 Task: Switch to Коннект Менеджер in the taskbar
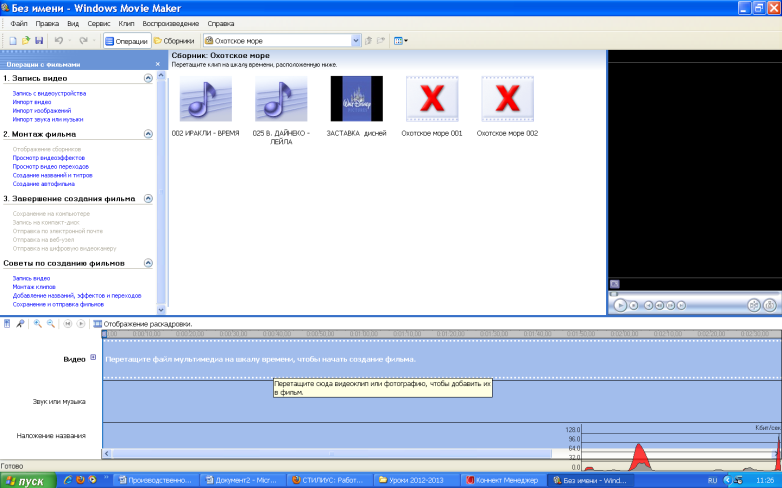(x=502, y=481)
